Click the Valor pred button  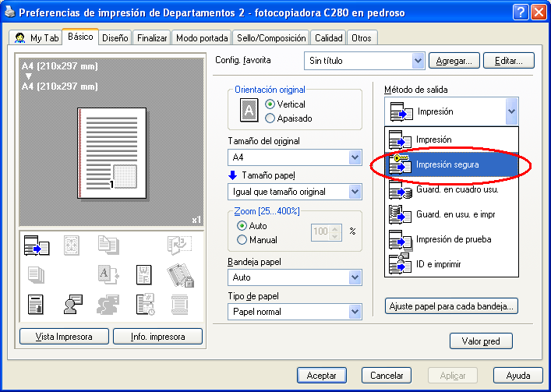point(481,341)
